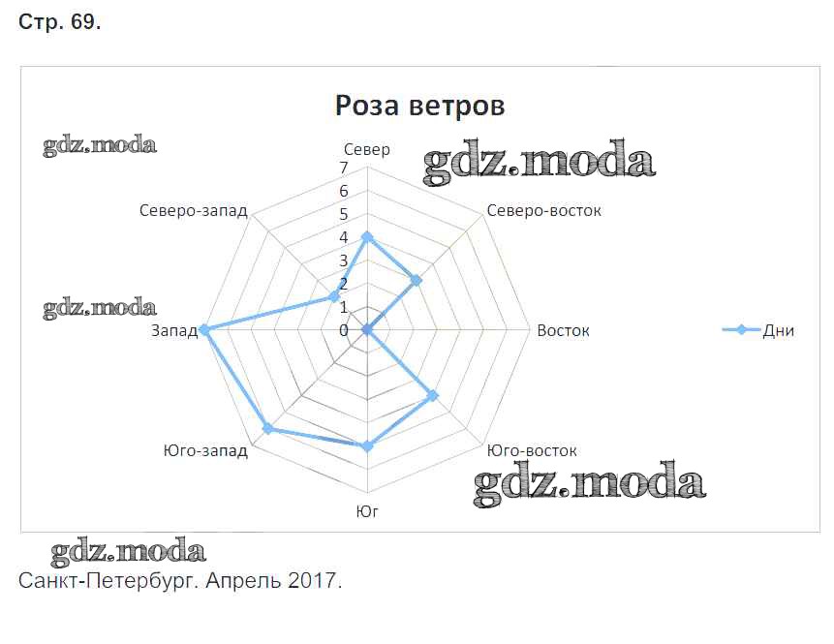Click the Санкт-Петербург. Апрель 2017 caption
The width and height of the screenshot is (834, 644).
pos(180,581)
